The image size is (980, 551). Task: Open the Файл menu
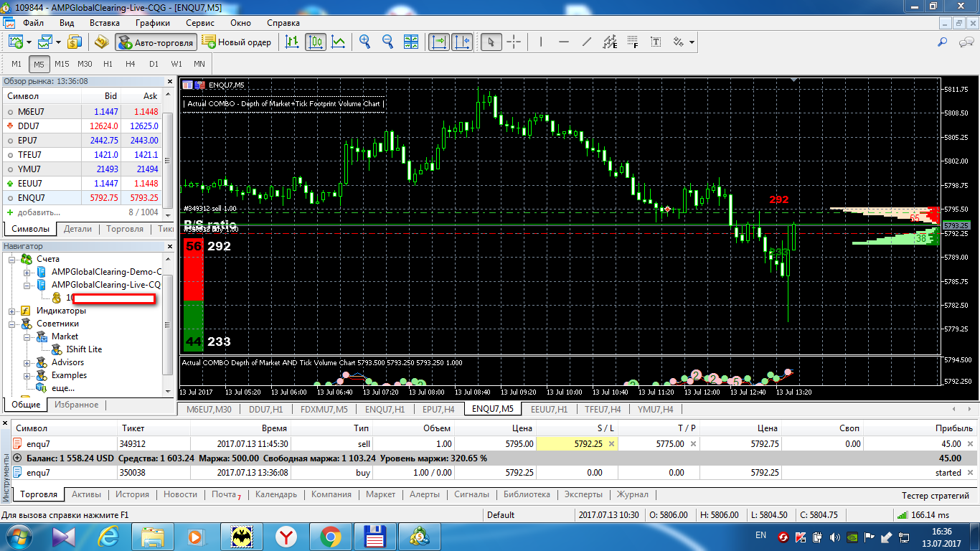coord(33,22)
